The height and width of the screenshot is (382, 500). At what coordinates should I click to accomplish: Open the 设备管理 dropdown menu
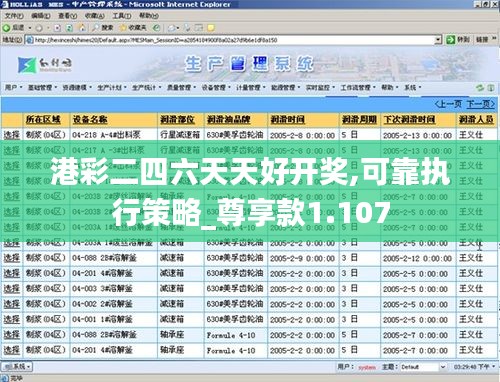tap(216, 88)
